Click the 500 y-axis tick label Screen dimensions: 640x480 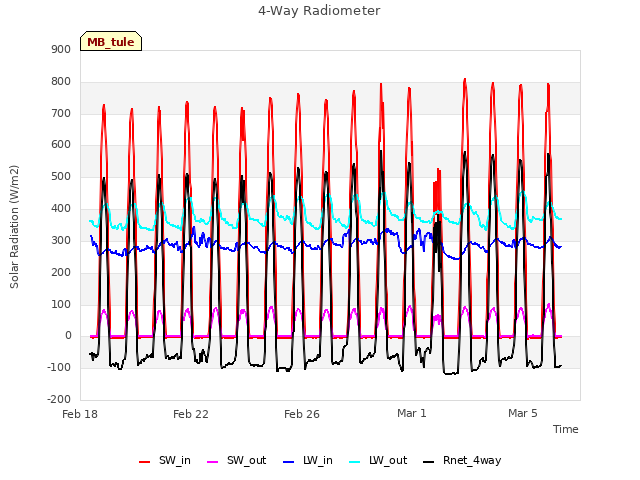click(61, 177)
